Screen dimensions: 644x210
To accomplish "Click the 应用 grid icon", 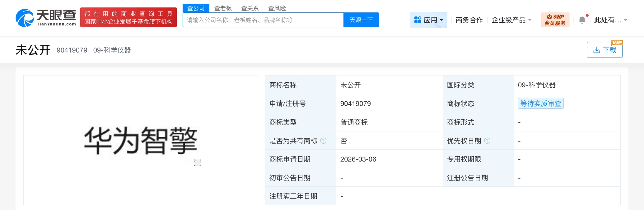I will (x=418, y=20).
